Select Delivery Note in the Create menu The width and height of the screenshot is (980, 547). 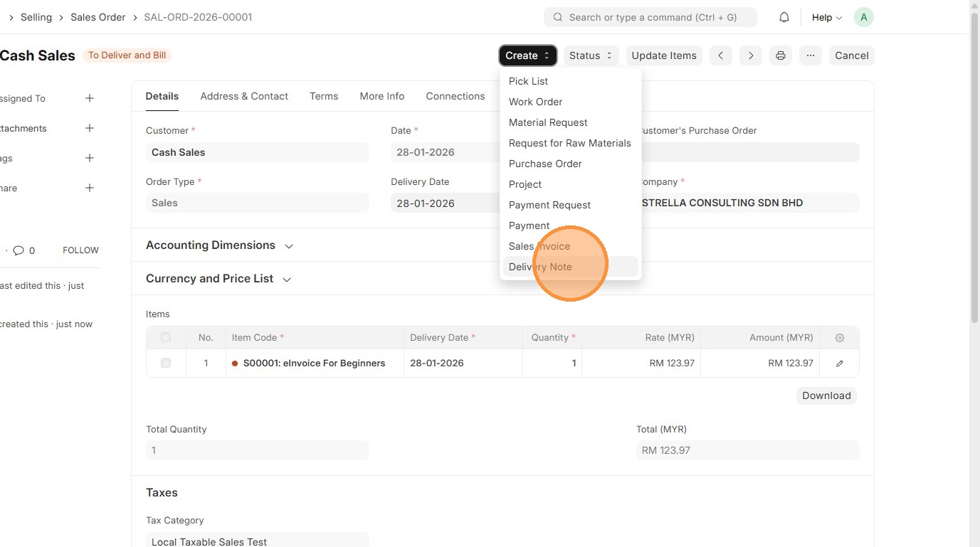pos(570,267)
